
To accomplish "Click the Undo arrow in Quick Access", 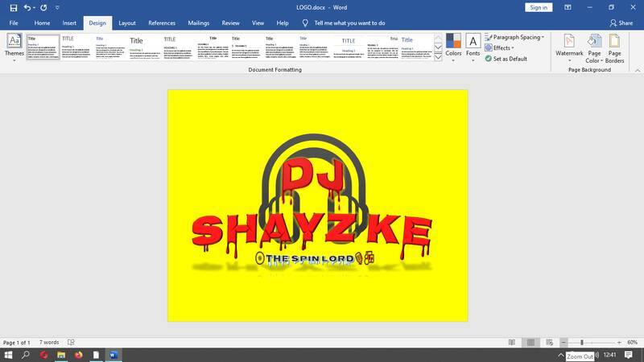I will (28, 7).
